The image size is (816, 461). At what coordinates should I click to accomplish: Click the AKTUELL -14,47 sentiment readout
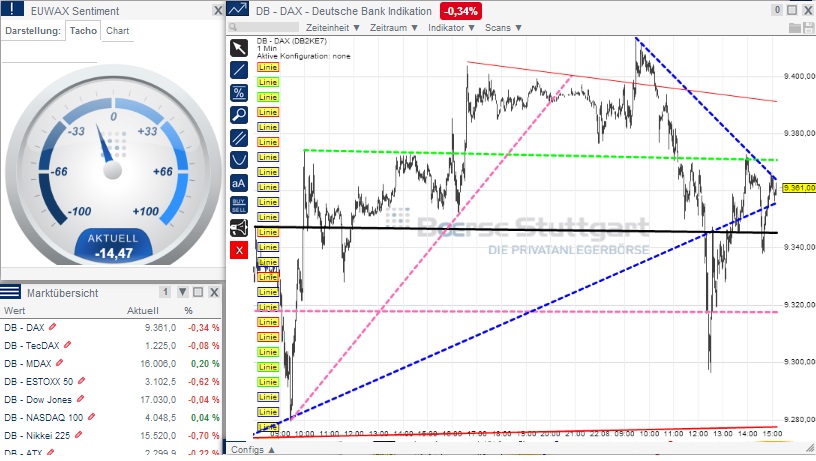[x=113, y=247]
